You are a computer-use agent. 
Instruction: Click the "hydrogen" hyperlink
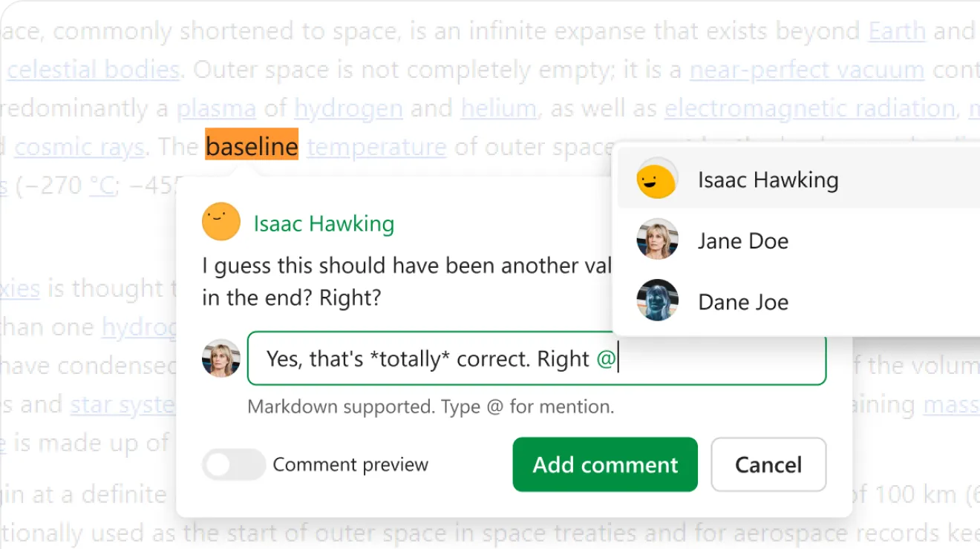click(x=348, y=108)
